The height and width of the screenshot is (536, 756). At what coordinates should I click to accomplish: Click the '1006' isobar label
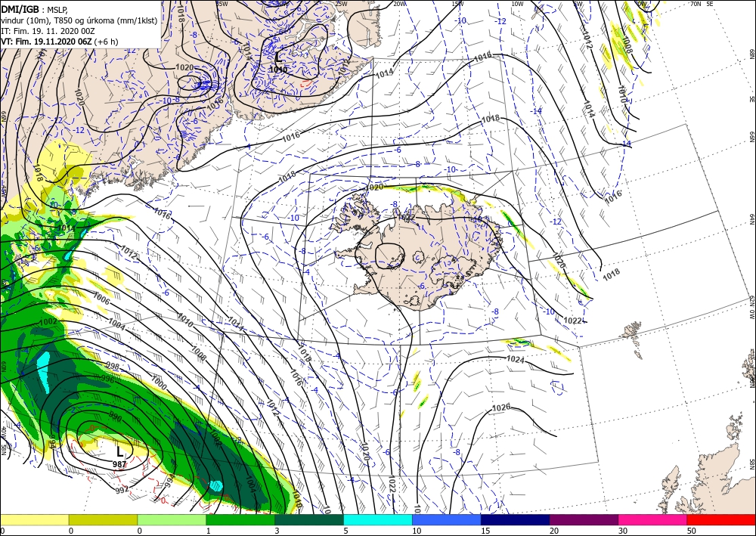point(101,299)
